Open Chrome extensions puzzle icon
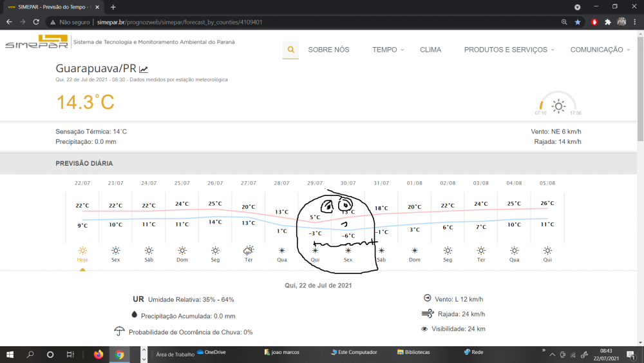 click(607, 22)
